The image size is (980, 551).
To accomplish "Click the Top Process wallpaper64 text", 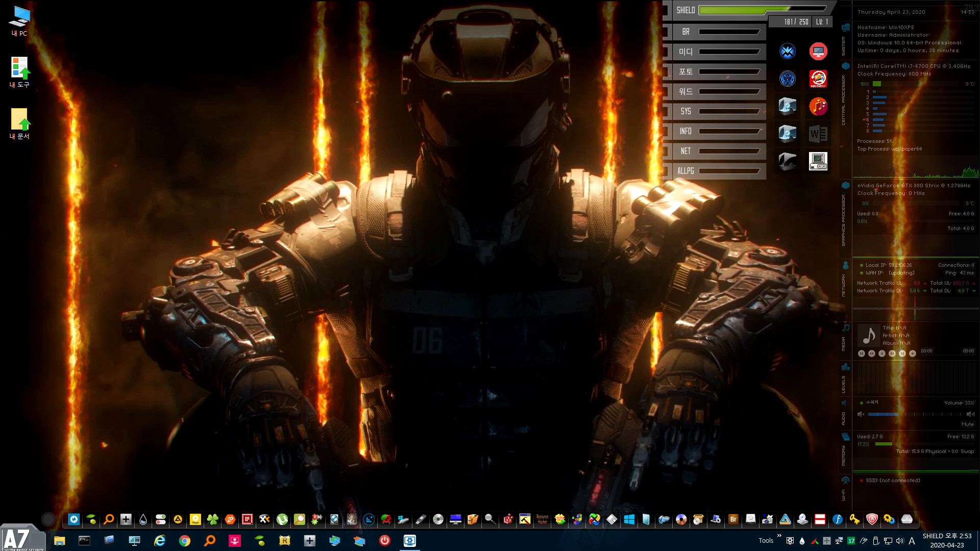I will pos(889,149).
